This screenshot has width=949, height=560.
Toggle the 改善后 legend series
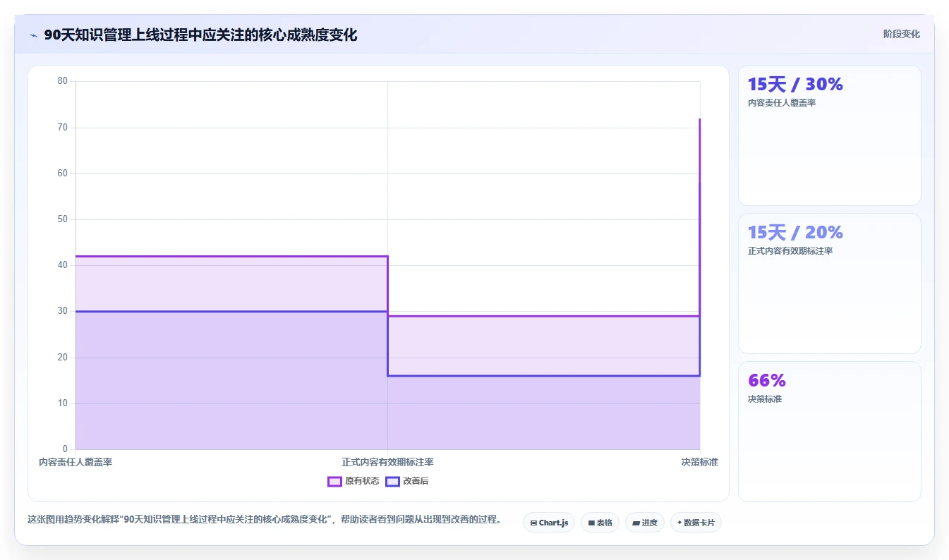[x=407, y=481]
